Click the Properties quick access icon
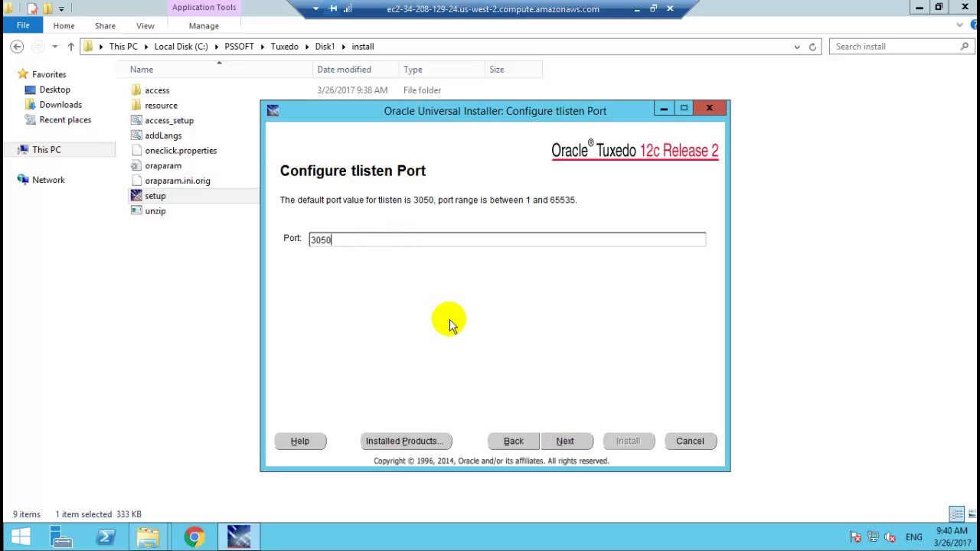This screenshot has height=551, width=980. click(x=33, y=8)
